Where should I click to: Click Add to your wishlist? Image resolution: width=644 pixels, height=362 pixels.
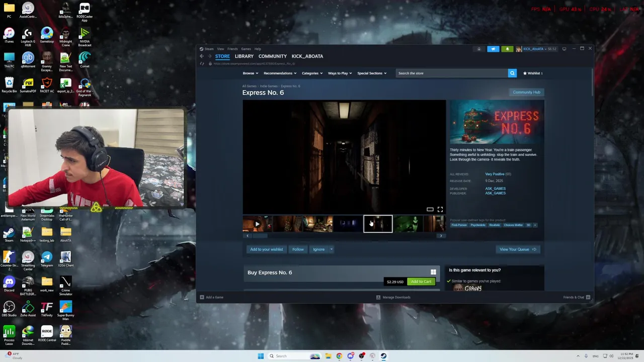click(x=267, y=249)
